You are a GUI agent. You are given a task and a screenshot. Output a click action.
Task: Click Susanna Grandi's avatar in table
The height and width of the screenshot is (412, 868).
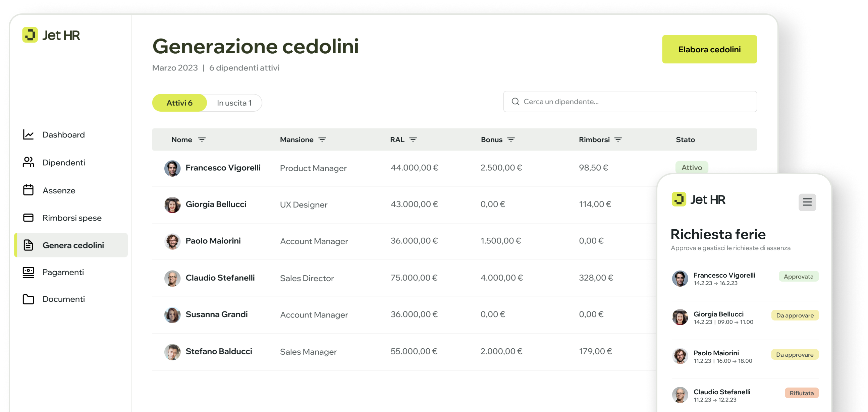point(172,315)
